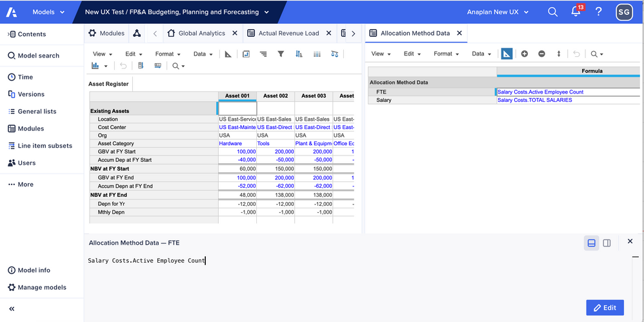Click the blue table export icon
This screenshot has height=322, width=644.
157,66
